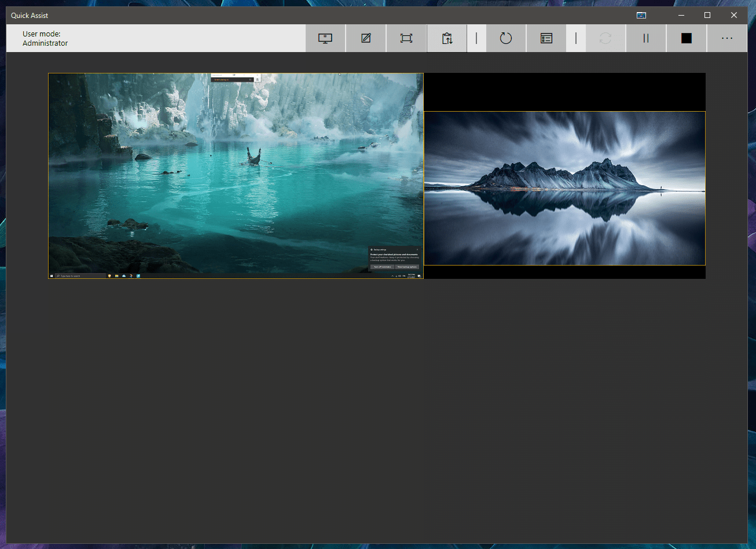This screenshot has width=756, height=549.
Task: Select the monitor selection tool
Action: coord(325,38)
